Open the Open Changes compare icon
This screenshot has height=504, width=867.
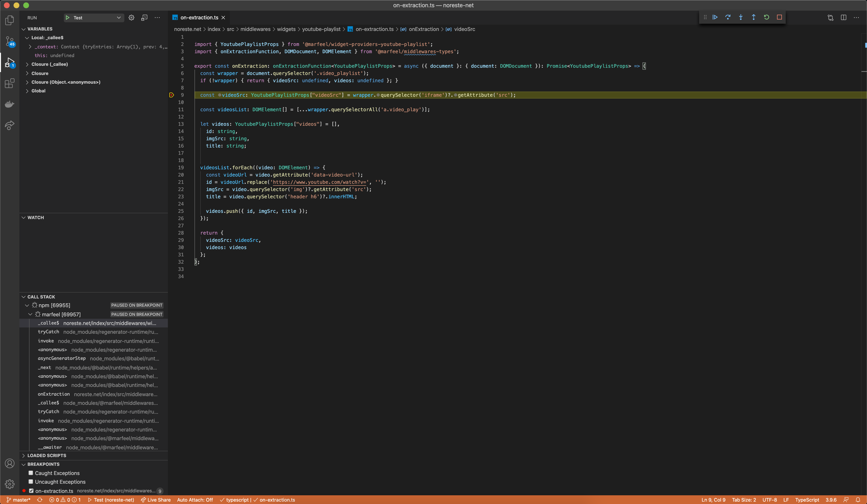(830, 18)
